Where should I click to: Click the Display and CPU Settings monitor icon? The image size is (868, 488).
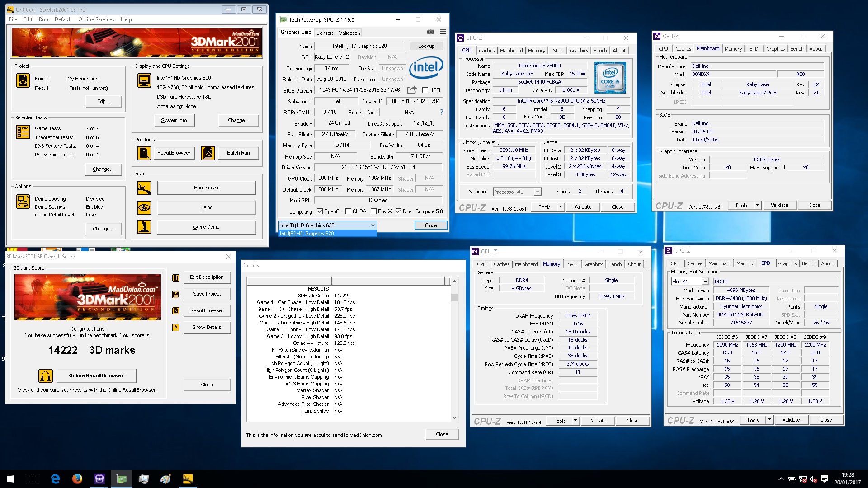tap(144, 80)
